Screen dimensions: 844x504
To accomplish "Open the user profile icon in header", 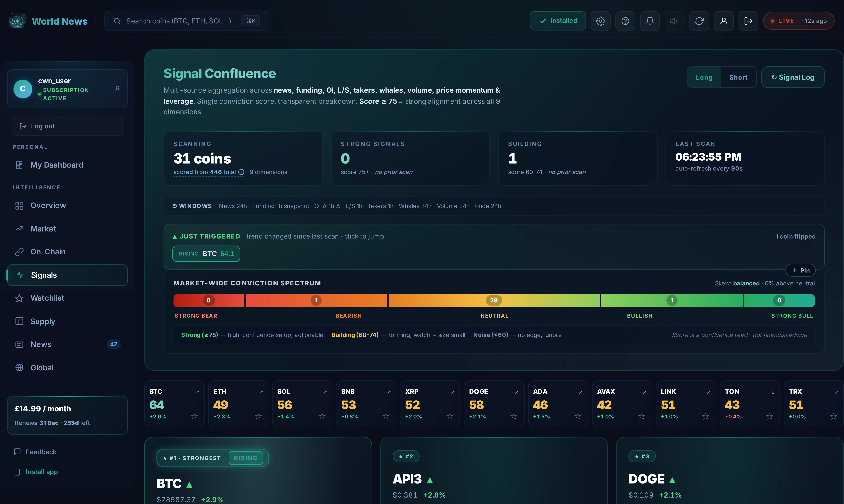I will coord(724,21).
